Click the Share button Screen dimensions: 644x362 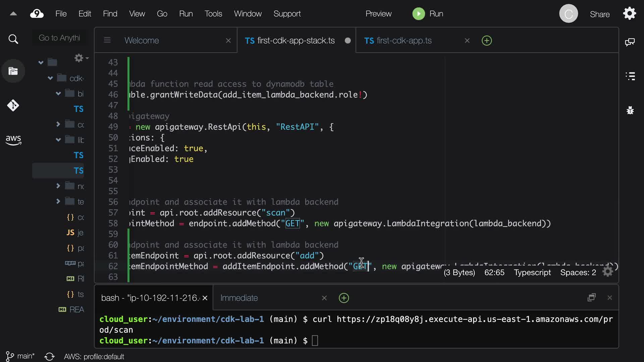pos(600,14)
